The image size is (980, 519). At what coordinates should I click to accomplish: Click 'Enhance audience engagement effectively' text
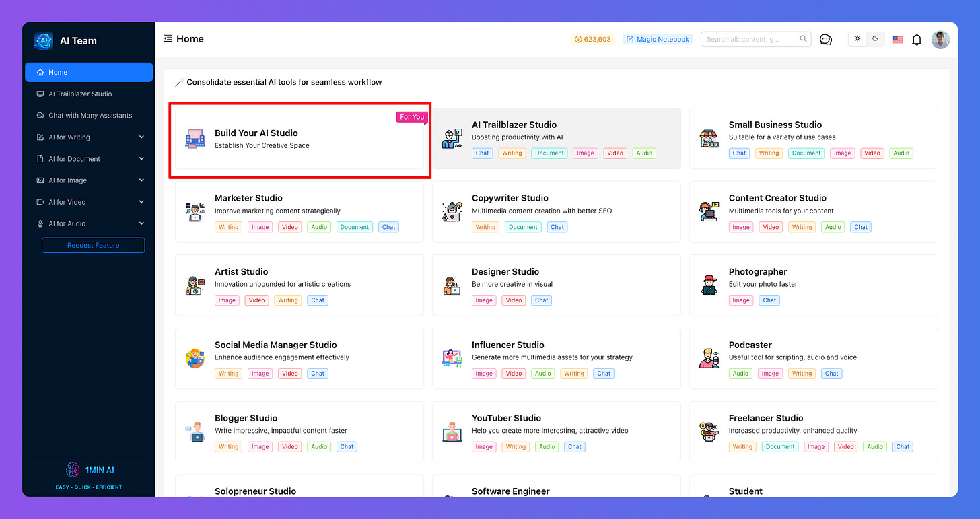tap(282, 357)
